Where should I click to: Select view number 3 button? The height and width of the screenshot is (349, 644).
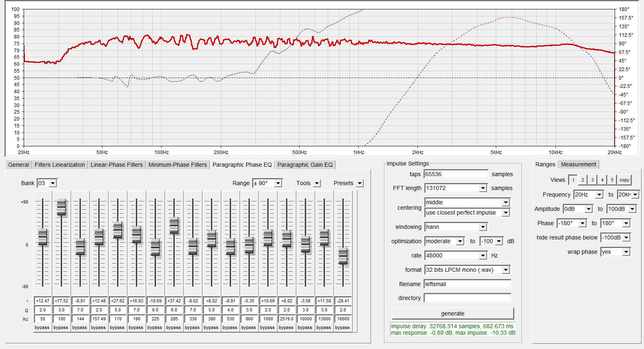tap(593, 180)
